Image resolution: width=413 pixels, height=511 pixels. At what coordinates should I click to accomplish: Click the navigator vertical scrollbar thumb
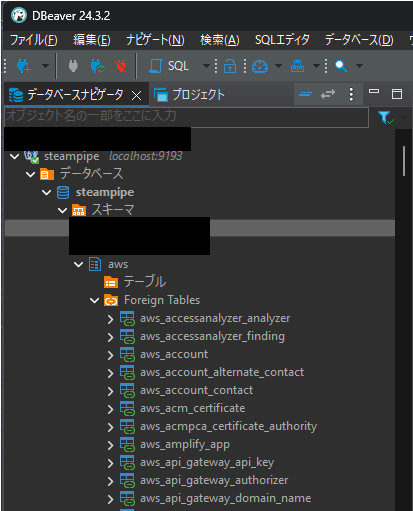click(404, 161)
